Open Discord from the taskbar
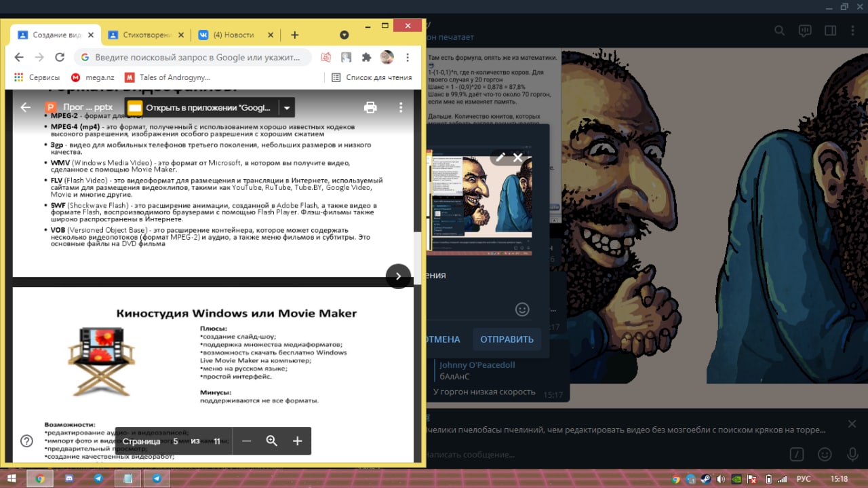The image size is (868, 488). point(68,478)
